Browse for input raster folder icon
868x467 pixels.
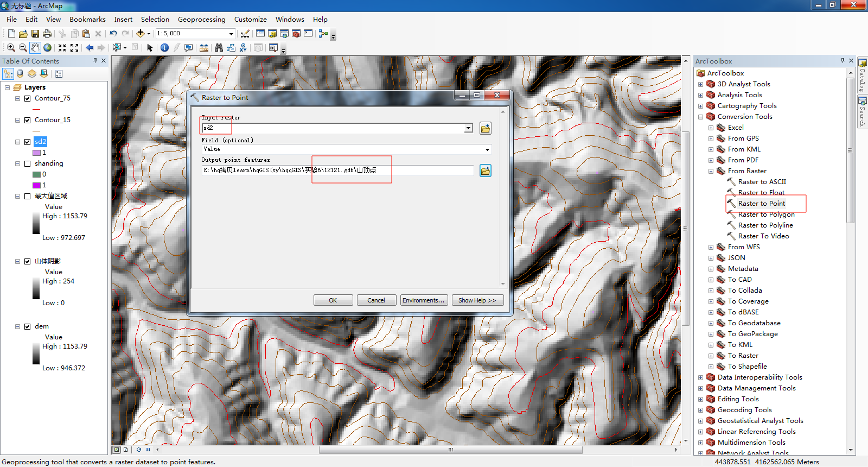pos(486,128)
